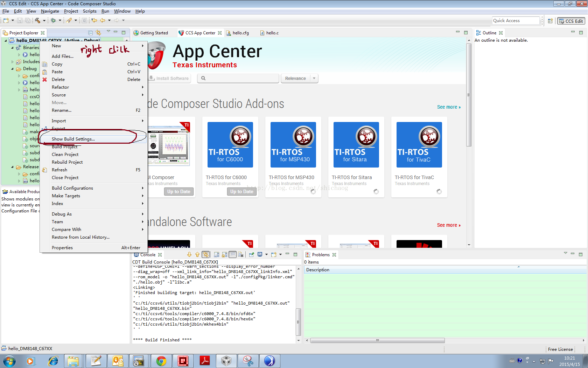Click the Debug bug toolbar icon
This screenshot has height=368, width=588.
click(53, 20)
